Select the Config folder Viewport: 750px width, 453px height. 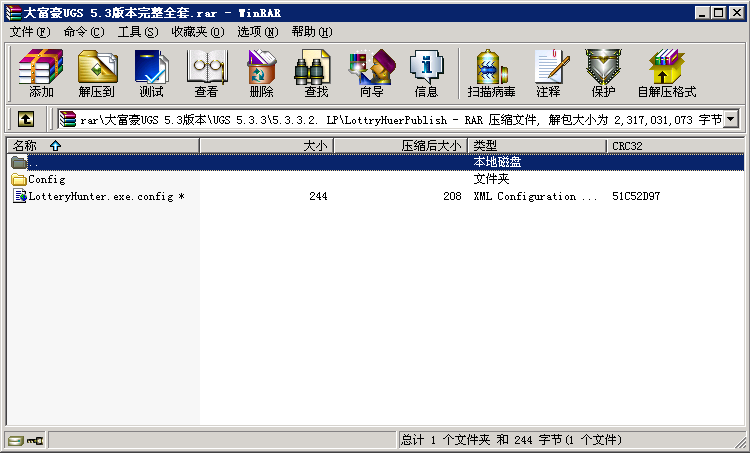tap(46, 180)
